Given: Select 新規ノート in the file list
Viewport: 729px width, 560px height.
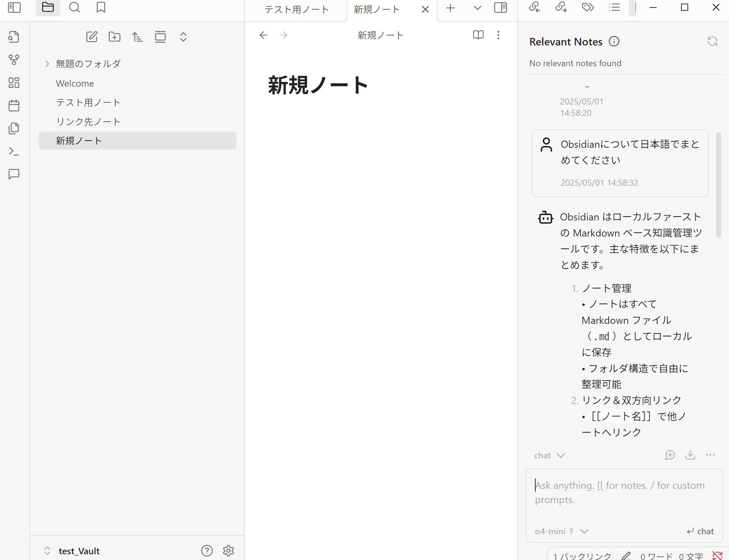Looking at the screenshot, I should (137, 141).
